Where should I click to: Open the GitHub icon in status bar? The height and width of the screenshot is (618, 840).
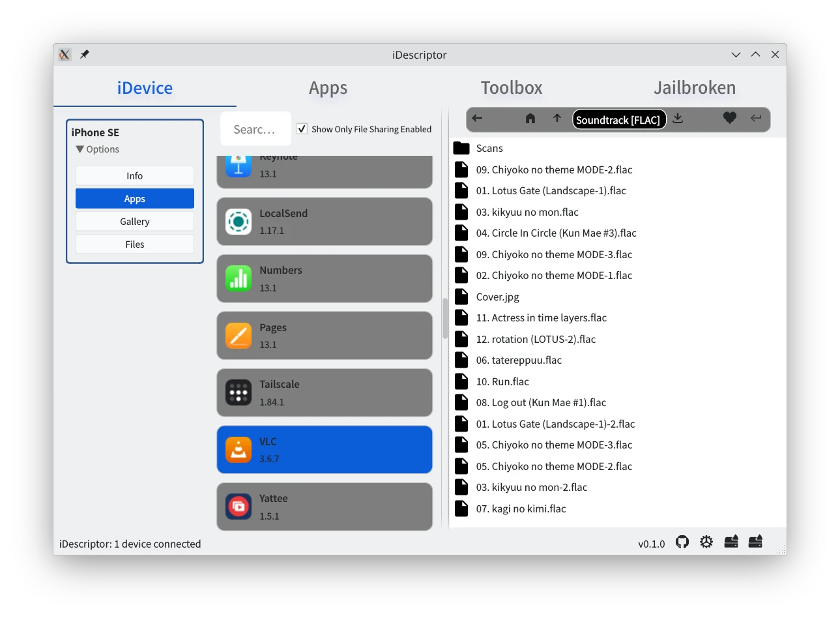[682, 542]
